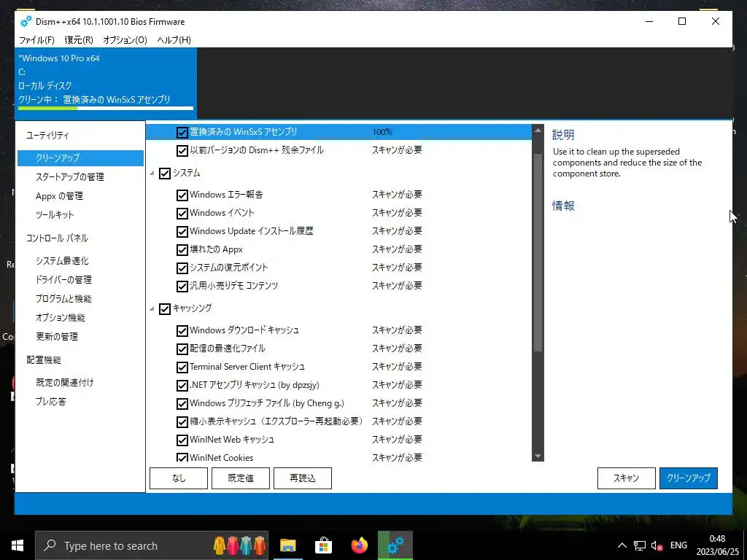Uncheck WinINet Web キャッシュ checkbox
Image resolution: width=747 pixels, height=560 pixels.
pos(182,440)
